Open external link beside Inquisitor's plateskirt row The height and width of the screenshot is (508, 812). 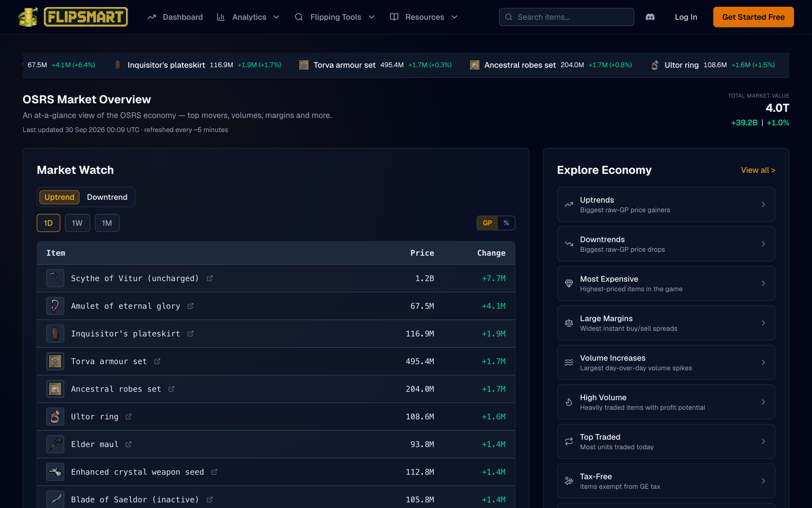tap(191, 334)
